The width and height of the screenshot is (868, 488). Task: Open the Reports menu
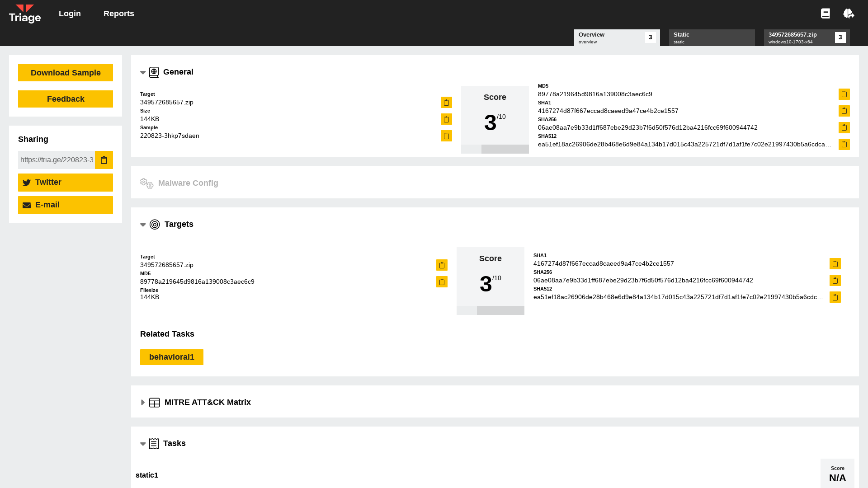click(x=119, y=13)
